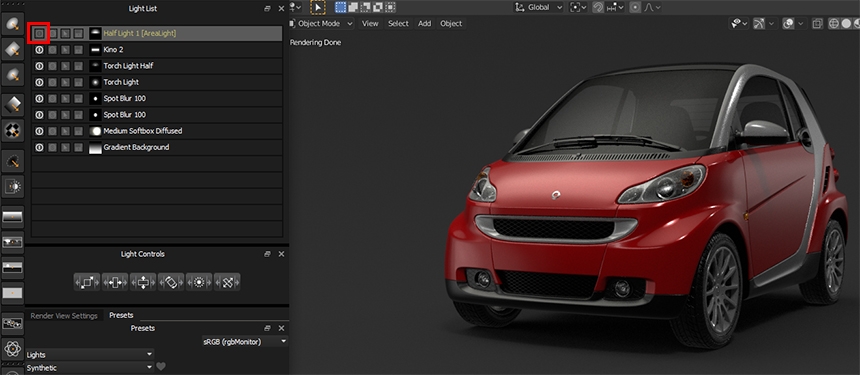
Task: Open the proportional falloff dropdown
Action: 652,8
